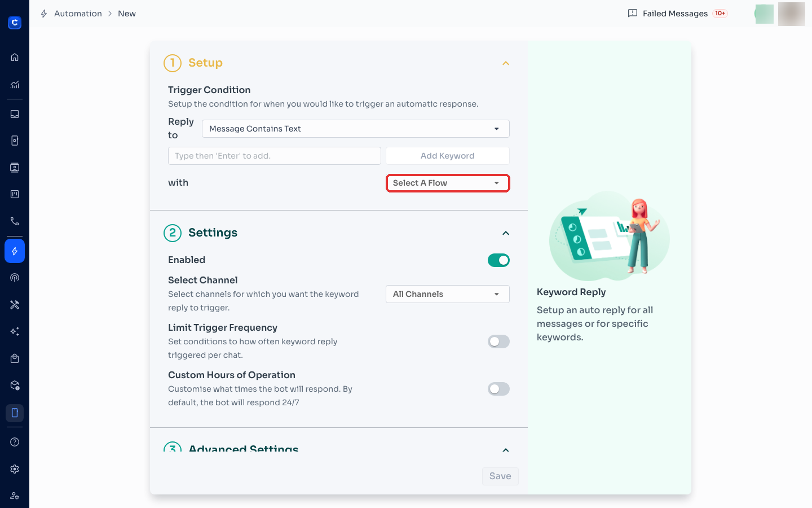Click the New breadcrumb item

[127, 14]
